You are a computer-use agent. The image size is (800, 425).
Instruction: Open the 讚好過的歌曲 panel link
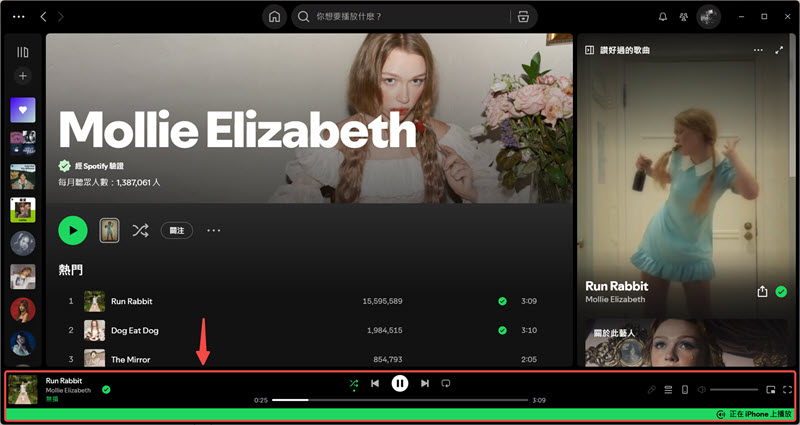click(x=625, y=50)
